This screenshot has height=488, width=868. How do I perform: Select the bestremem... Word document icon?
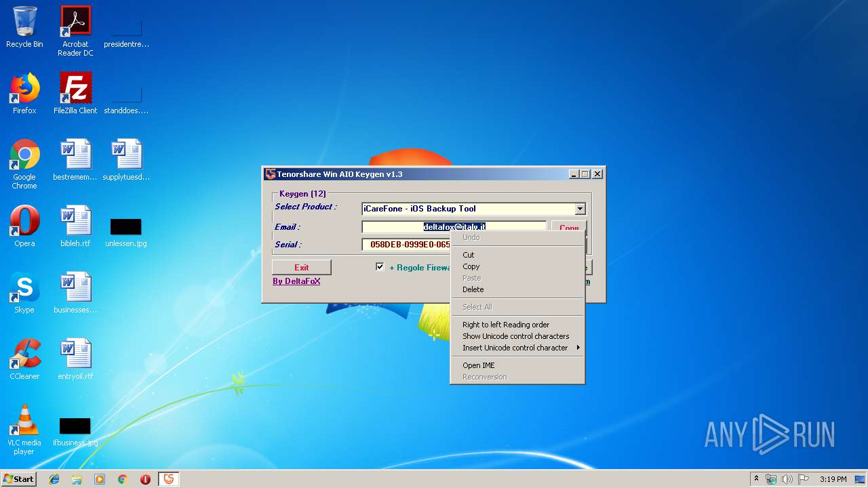(75, 161)
